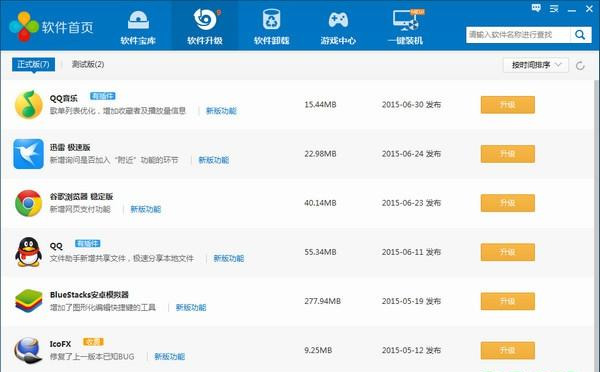Click the 2015-06-30 发布 date
This screenshot has width=600, height=372.
pos(411,104)
